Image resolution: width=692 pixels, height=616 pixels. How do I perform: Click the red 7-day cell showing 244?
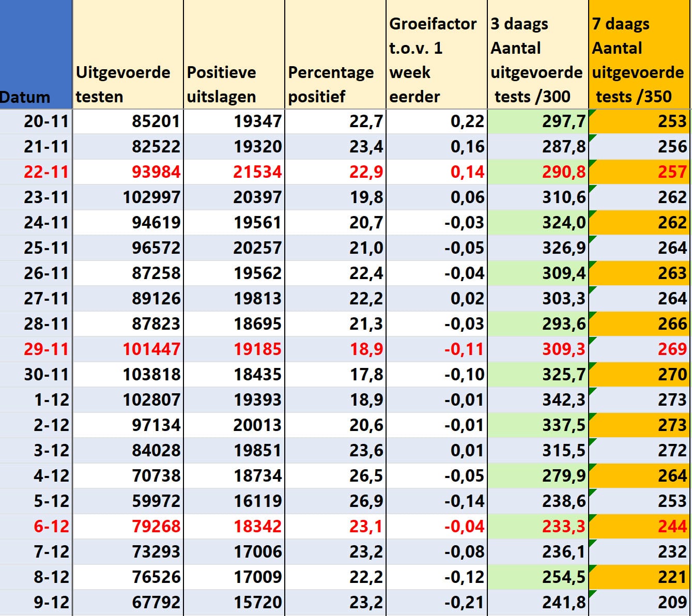click(x=640, y=527)
